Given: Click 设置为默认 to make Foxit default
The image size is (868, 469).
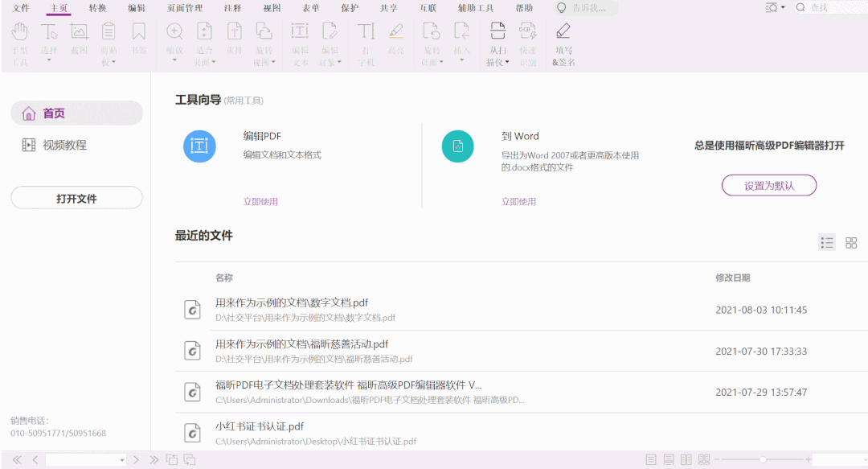Looking at the screenshot, I should click(x=769, y=185).
